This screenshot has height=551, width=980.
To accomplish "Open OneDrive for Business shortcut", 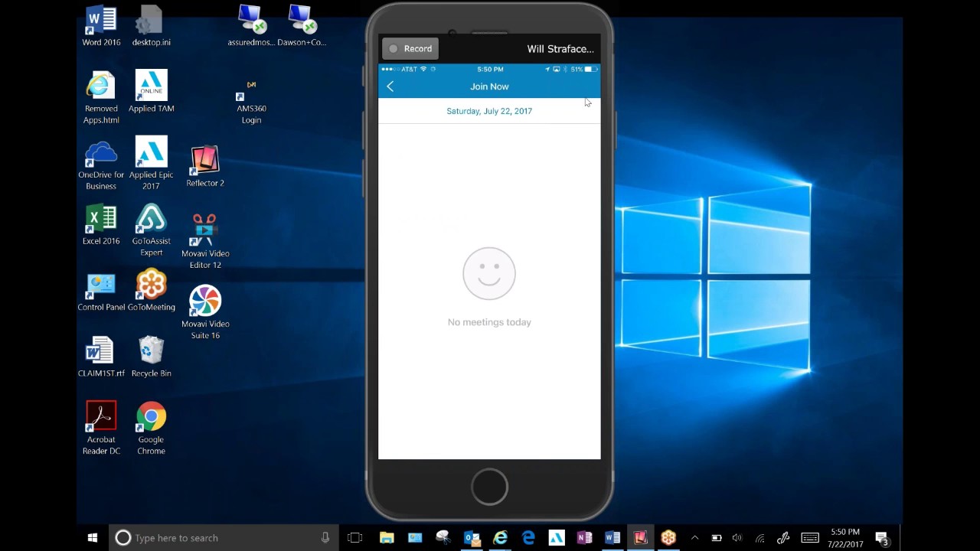I will point(101,164).
